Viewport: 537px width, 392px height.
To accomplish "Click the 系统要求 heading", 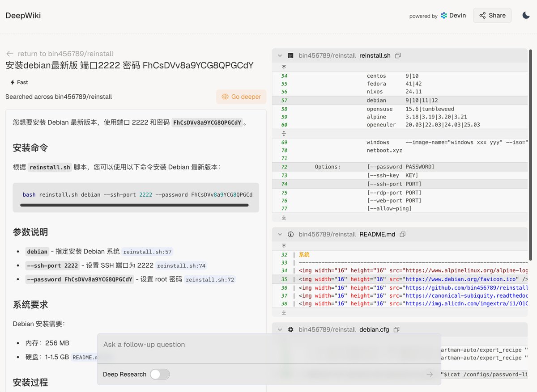I will click(x=30, y=304).
